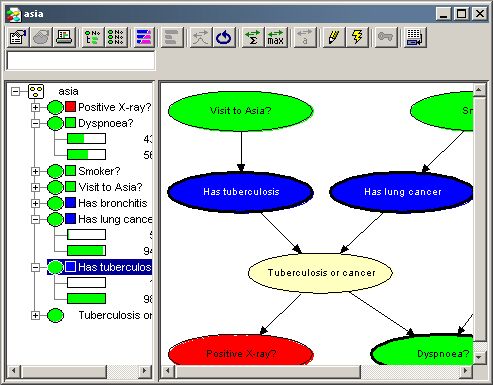Select the Has bronchitis tree item

point(113,203)
